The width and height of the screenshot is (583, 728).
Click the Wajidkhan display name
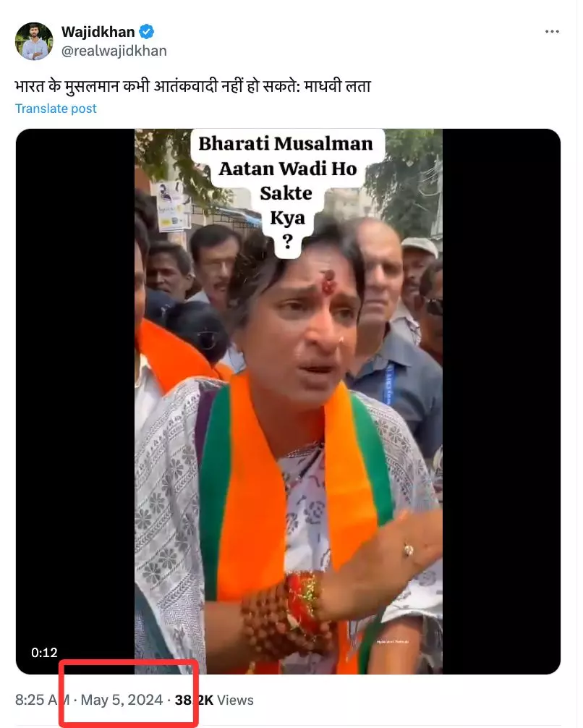[x=98, y=32]
